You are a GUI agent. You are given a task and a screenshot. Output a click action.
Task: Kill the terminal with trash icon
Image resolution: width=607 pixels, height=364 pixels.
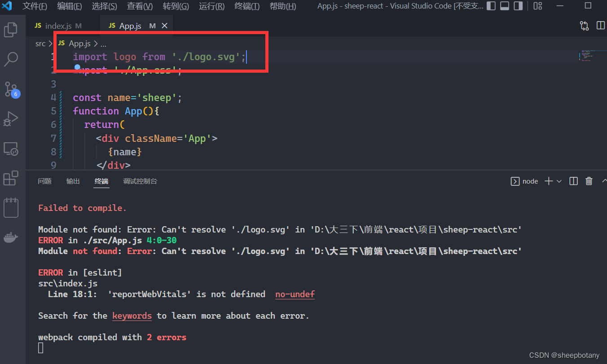click(589, 181)
